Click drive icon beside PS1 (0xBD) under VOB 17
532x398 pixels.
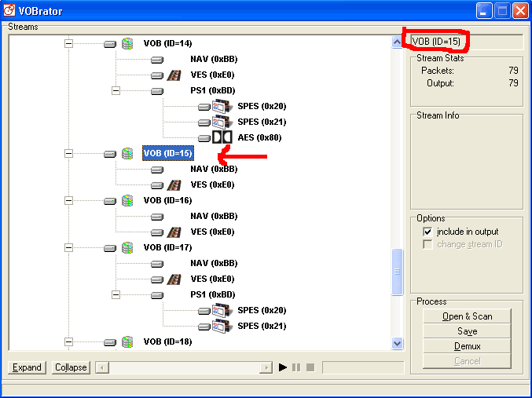tap(157, 295)
